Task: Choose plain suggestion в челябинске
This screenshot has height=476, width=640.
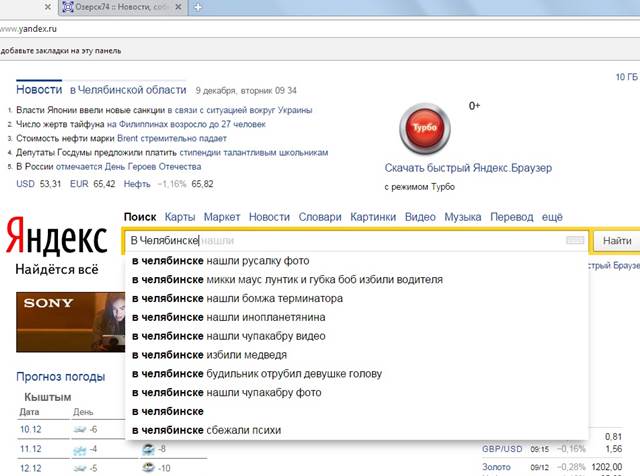Action: [356, 411]
